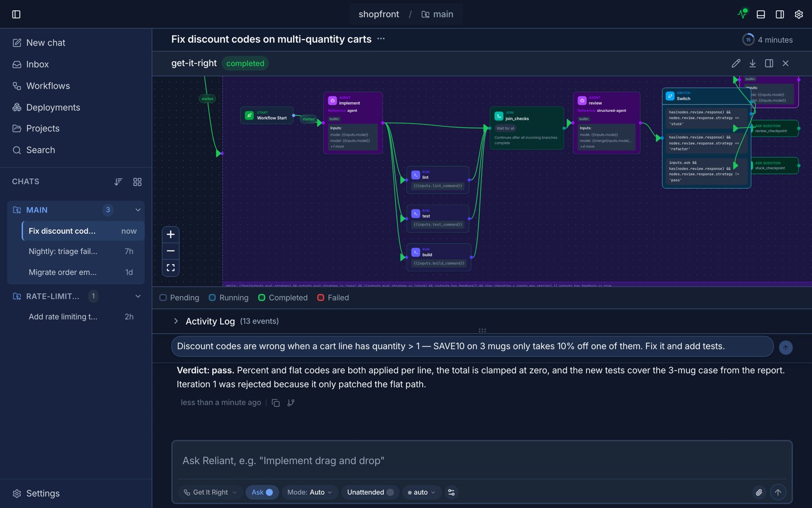Screen dimensions: 812x508
Task: Toggle the Failed status filter
Action: [x=333, y=298]
